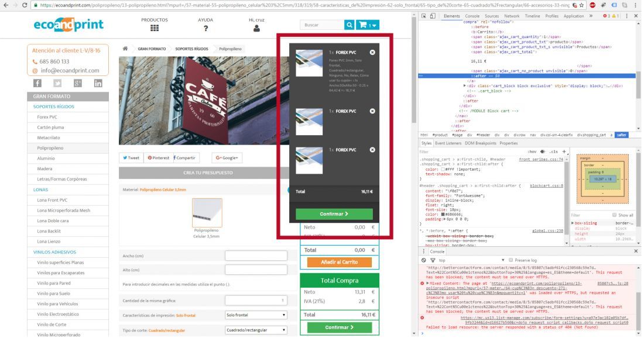The height and width of the screenshot is (338, 644).
Task: Expand the box-sizing computed property
Action: pos(573,223)
